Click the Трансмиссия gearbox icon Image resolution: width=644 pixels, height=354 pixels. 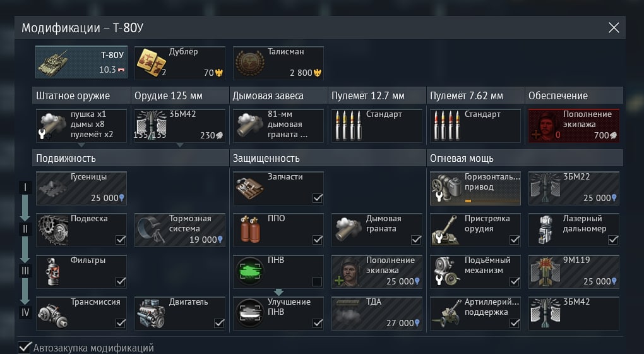pyautogui.click(x=53, y=314)
